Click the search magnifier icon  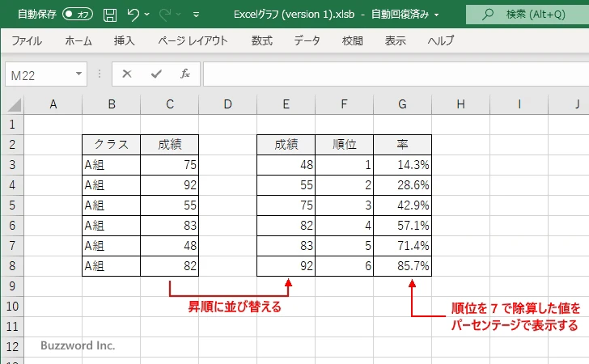(488, 14)
